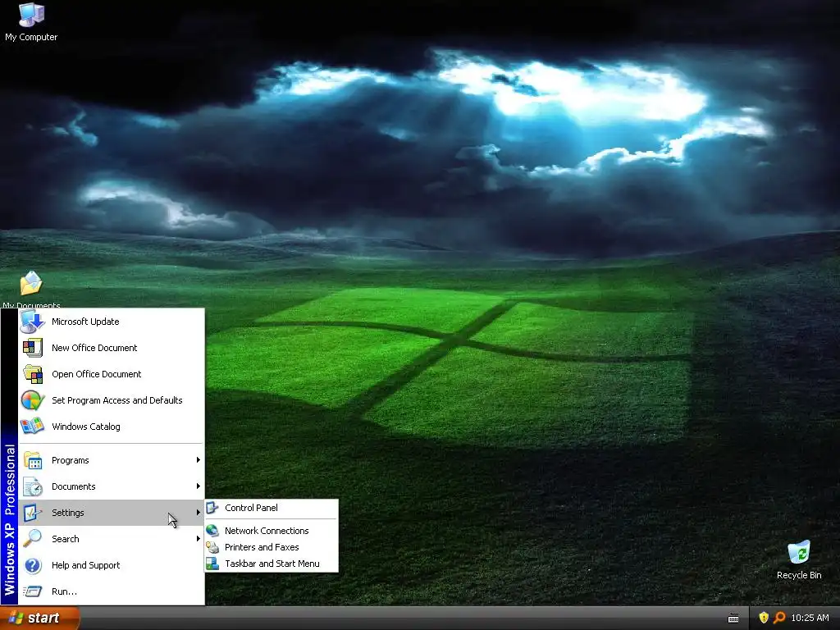Choose Open Office Document menu entry
The height and width of the screenshot is (630, 840).
(x=112, y=374)
